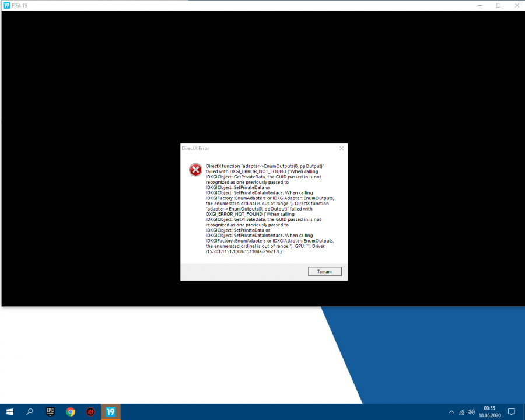The width and height of the screenshot is (525, 420).
Task: Click the DirectX Error title text
Action: pos(195,148)
